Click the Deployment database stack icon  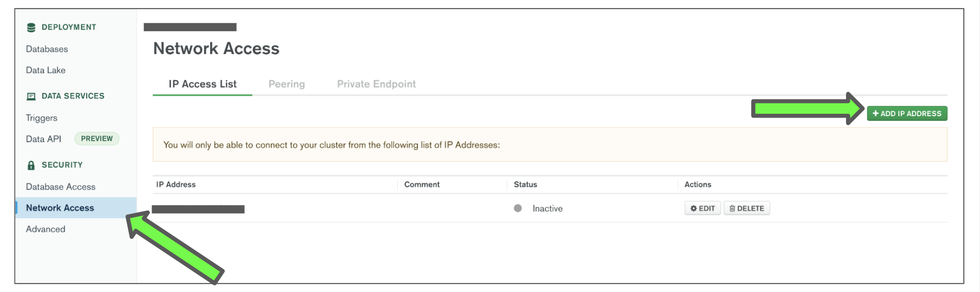(x=31, y=27)
